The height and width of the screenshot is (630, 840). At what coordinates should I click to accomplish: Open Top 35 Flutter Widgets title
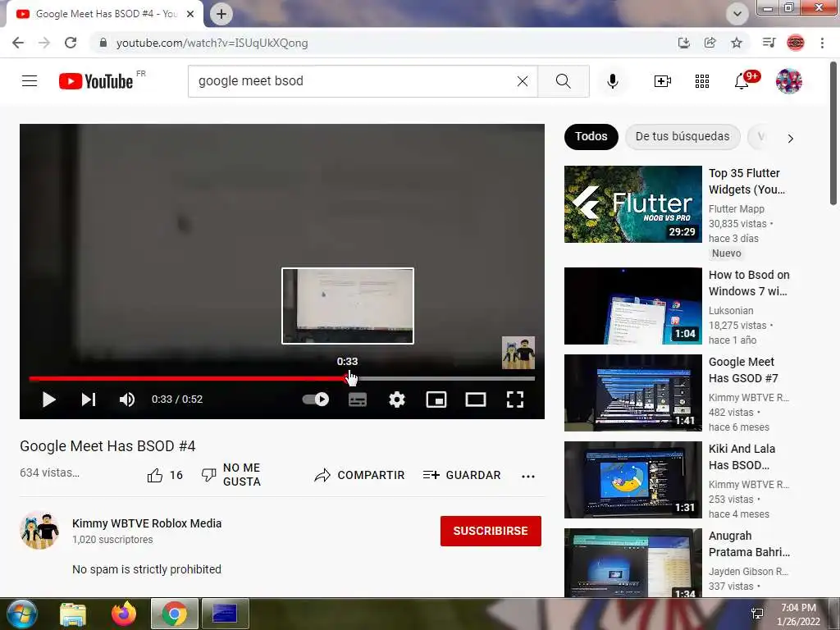pos(746,181)
